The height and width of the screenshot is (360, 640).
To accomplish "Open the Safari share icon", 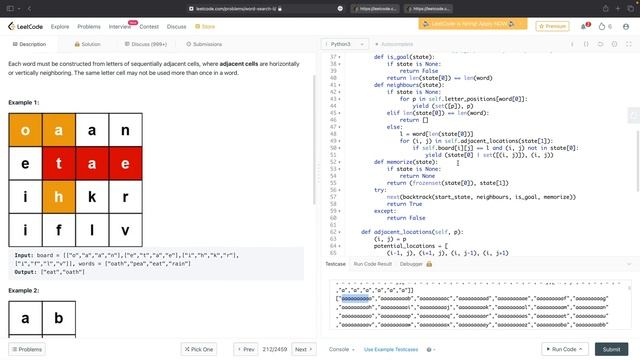I will (x=605, y=8).
